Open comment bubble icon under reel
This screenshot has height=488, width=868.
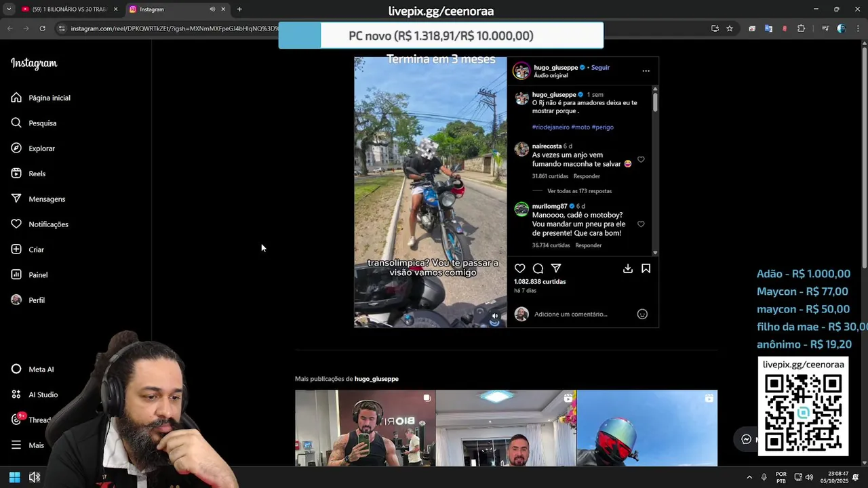[x=538, y=268]
